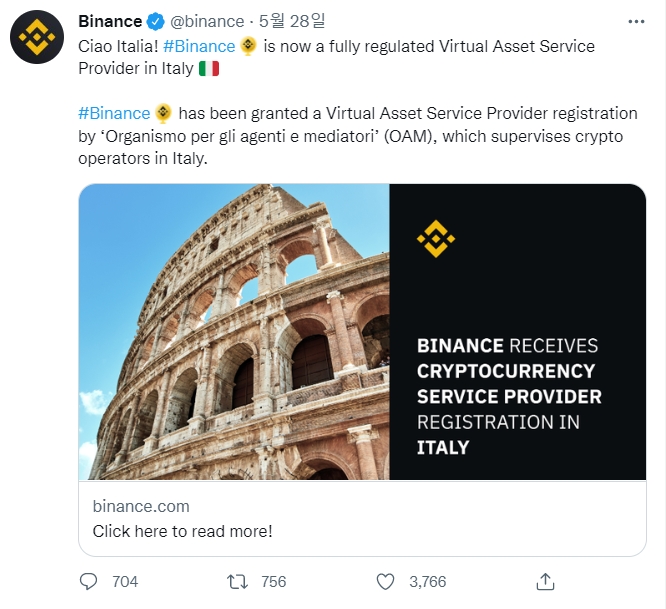Retweet using the retweet arrows icon
666x609 pixels.
[x=238, y=581]
